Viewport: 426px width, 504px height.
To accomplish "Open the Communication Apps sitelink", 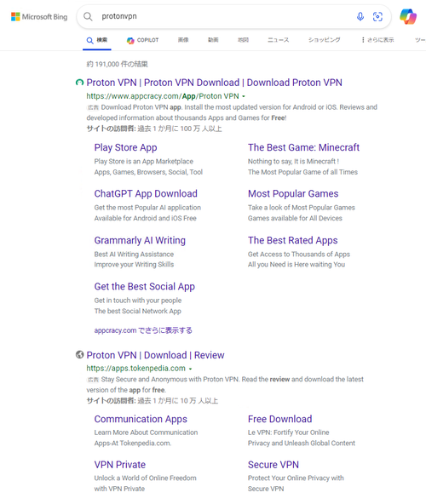I will [x=141, y=419].
